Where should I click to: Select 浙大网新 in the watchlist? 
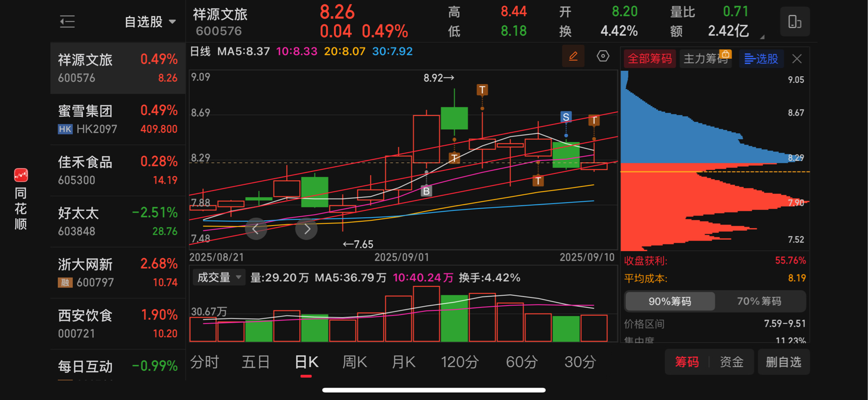(x=118, y=272)
